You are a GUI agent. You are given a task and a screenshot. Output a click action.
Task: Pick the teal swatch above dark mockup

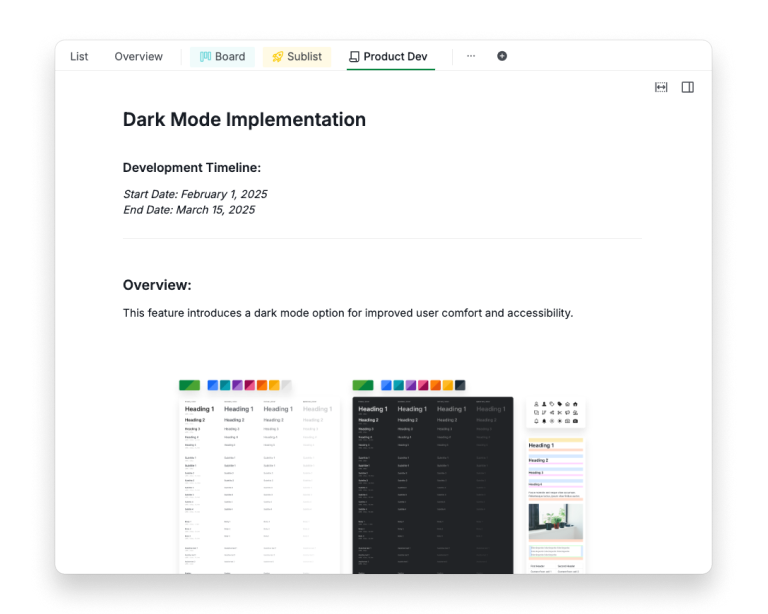point(399,385)
